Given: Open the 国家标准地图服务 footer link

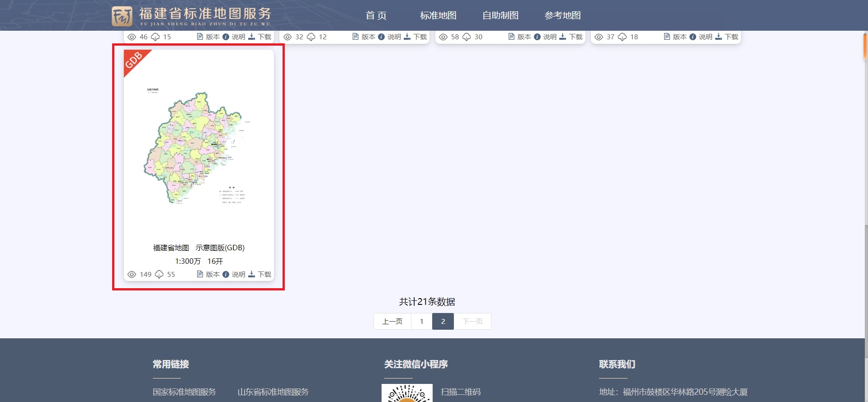Looking at the screenshot, I should [184, 392].
